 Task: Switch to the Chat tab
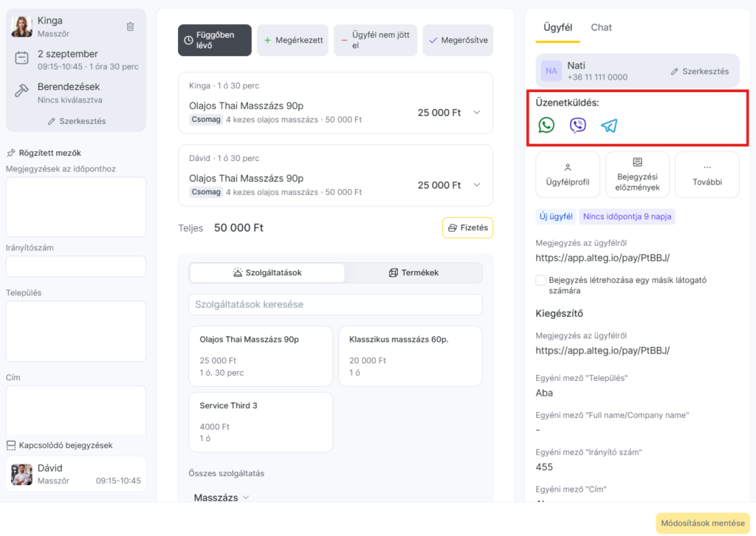point(601,27)
